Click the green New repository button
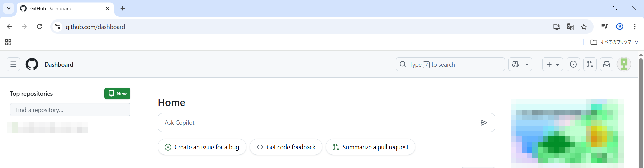This screenshot has width=644, height=168. (117, 94)
